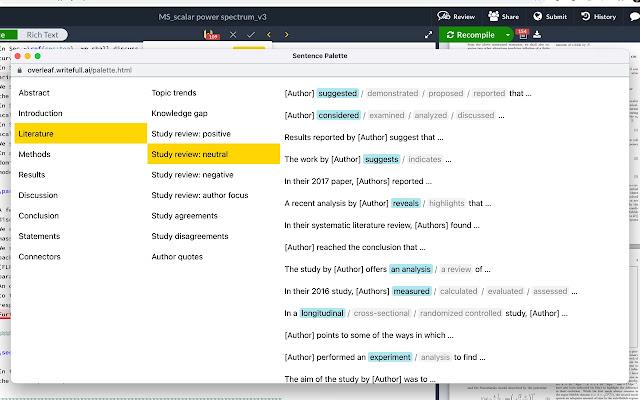Pick the word 'demonstrated' in first phrase
The height and width of the screenshot is (400, 640).
click(393, 93)
